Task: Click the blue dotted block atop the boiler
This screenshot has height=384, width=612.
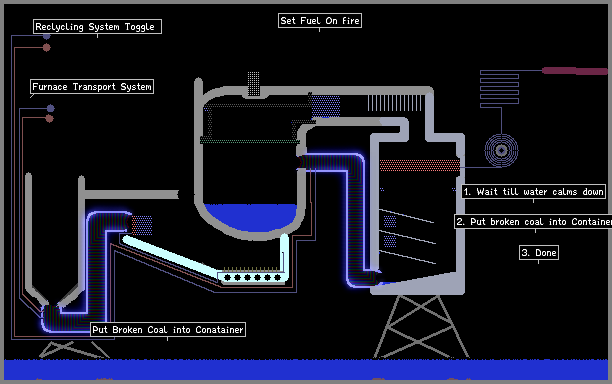Action: coord(326,106)
